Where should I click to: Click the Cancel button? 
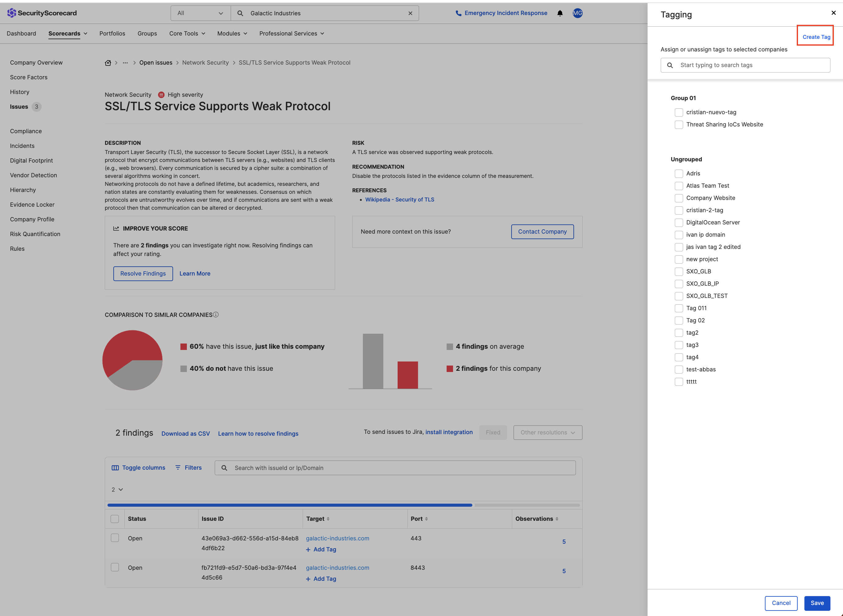coord(781,603)
